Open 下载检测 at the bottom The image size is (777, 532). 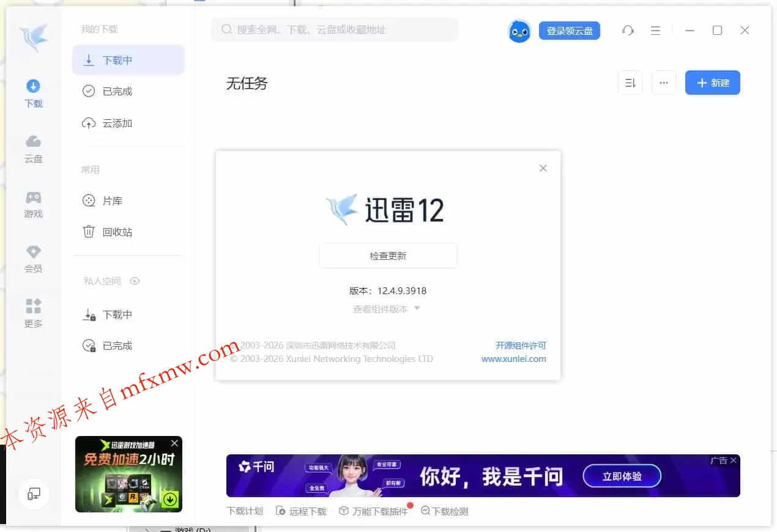point(444,511)
